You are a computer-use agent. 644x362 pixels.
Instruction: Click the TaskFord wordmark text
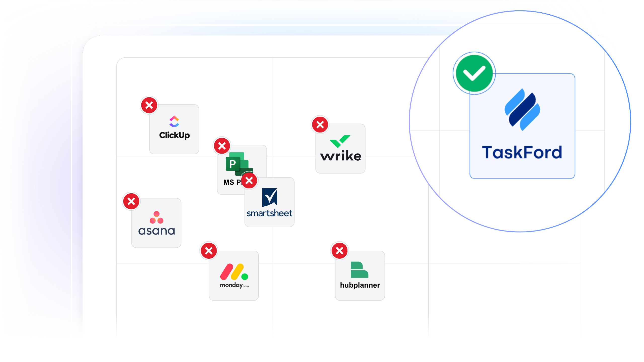[522, 152]
